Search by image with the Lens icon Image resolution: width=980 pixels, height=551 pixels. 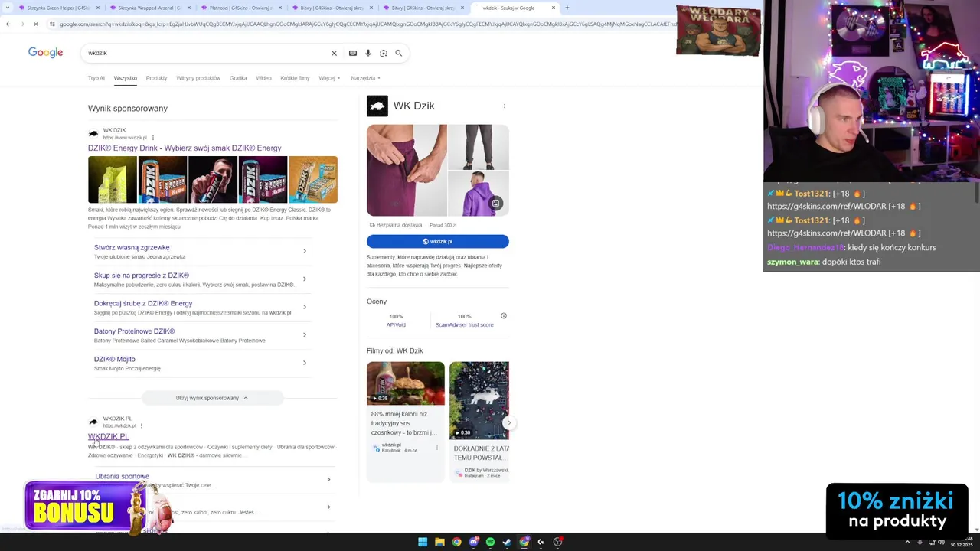click(x=384, y=53)
